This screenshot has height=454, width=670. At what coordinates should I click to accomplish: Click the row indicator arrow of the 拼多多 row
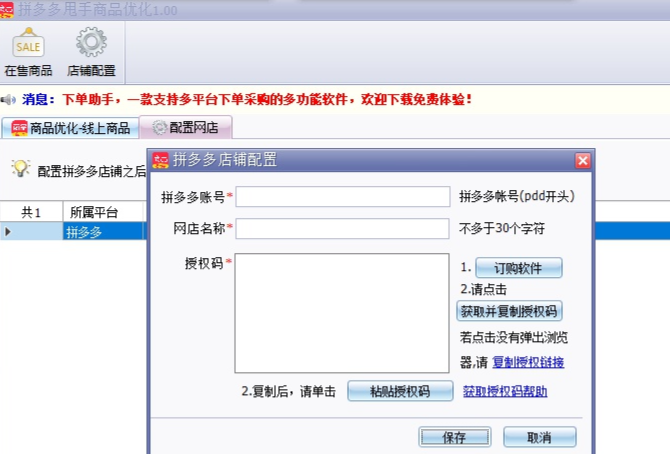pos(8,232)
